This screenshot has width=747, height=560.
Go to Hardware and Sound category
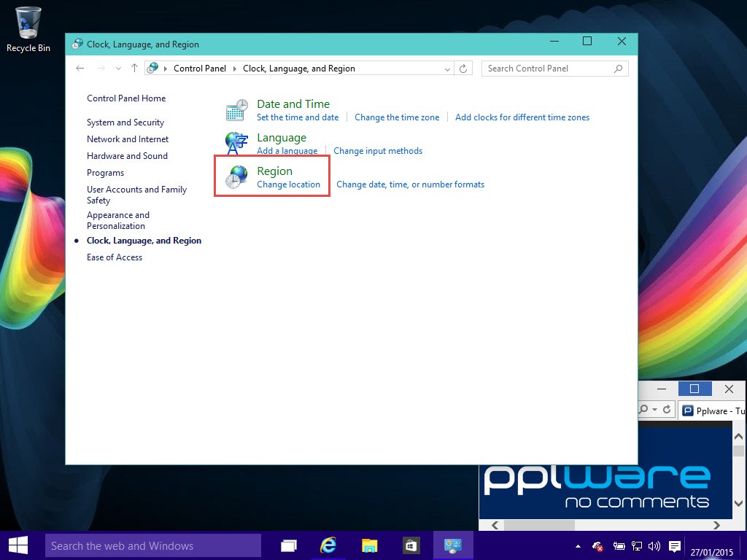point(127,156)
